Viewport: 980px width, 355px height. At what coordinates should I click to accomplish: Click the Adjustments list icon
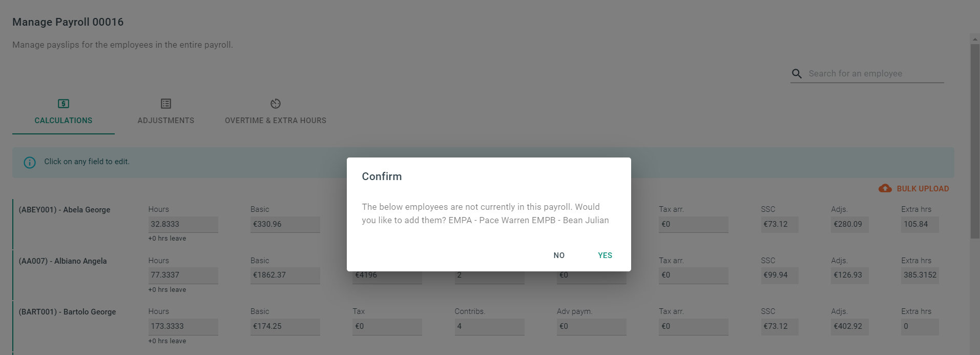pyautogui.click(x=166, y=104)
